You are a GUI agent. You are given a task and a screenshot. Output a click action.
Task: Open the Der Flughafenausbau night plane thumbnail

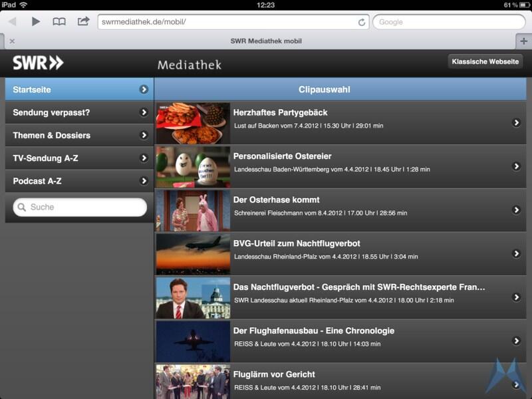point(193,341)
